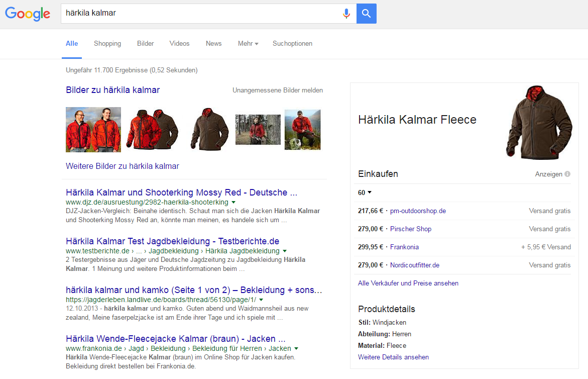Click Alle Verkäufer und Preise ansehen
This screenshot has width=588, height=379.
(x=408, y=283)
